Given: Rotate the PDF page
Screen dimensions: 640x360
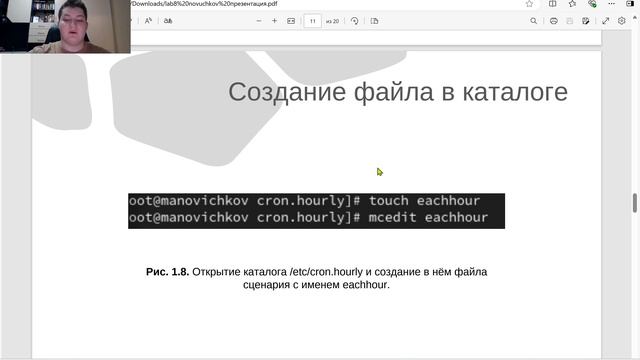Looking at the screenshot, I should (354, 21).
